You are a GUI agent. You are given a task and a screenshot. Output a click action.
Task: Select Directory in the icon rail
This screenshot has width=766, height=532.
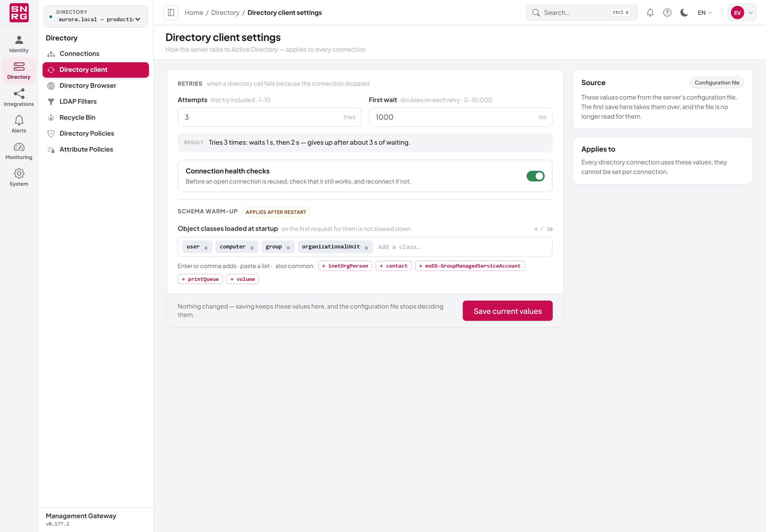[x=19, y=71]
